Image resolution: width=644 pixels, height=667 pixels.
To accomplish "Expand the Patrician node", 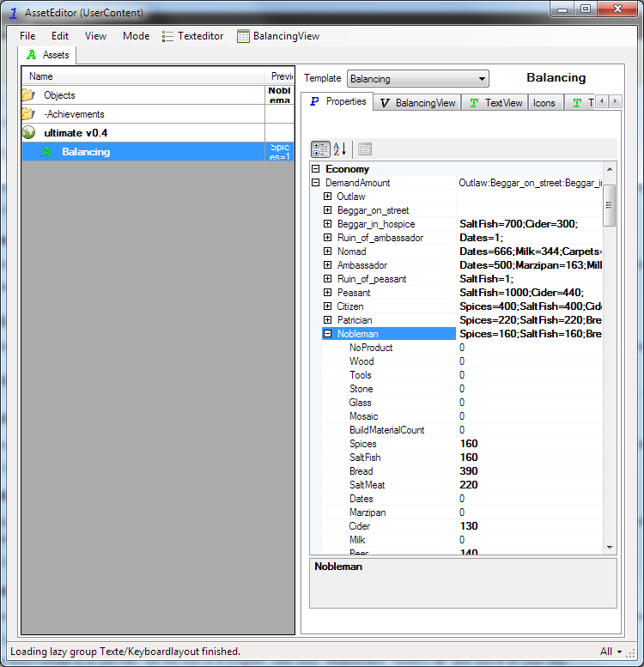I will pyautogui.click(x=327, y=319).
